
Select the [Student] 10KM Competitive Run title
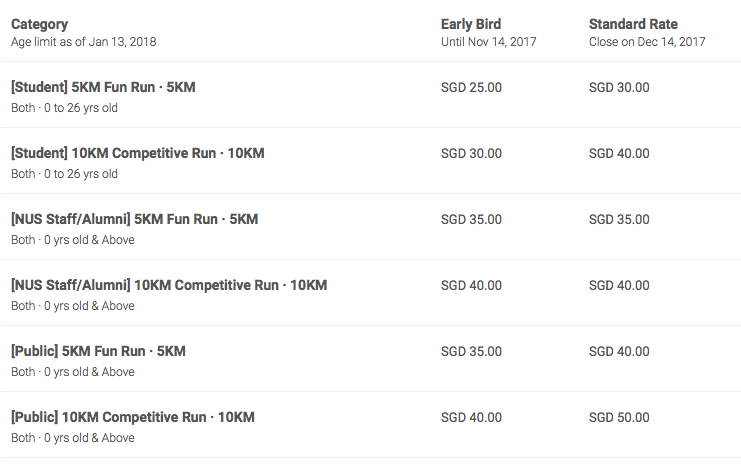[x=137, y=154]
